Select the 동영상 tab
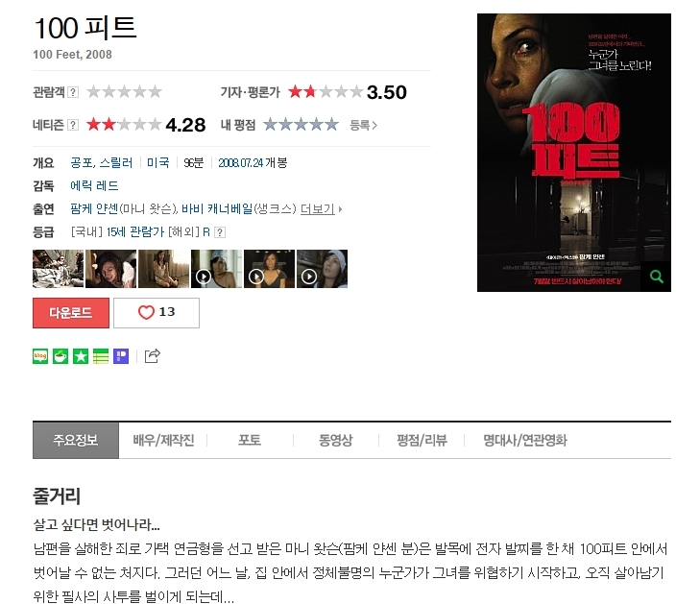Viewport: 700px width, 604px height. point(336,440)
